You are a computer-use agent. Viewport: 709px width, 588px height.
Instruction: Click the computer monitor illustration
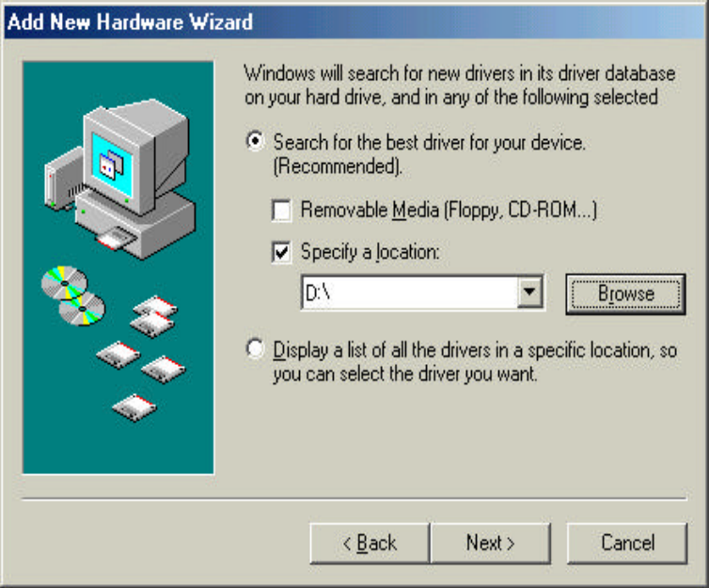(135, 156)
